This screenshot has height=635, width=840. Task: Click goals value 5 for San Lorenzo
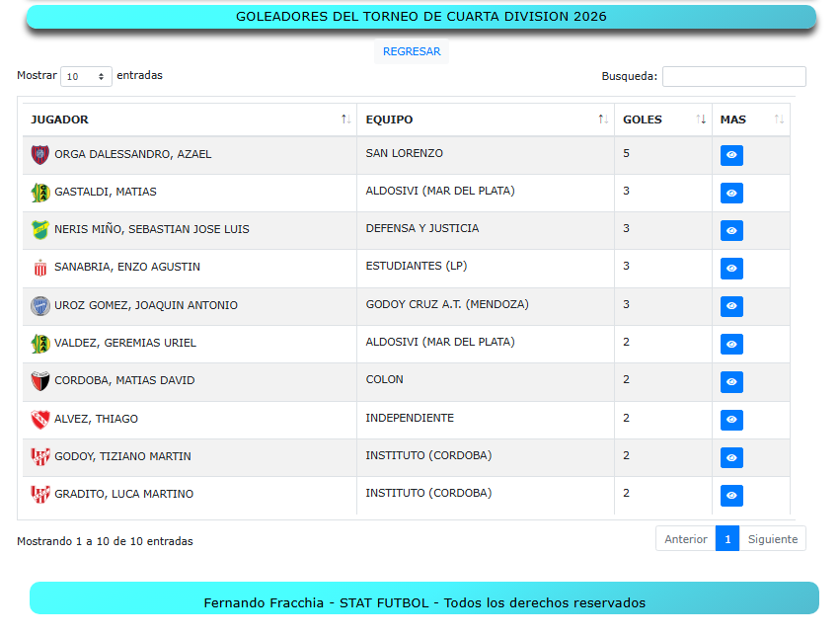tap(626, 153)
